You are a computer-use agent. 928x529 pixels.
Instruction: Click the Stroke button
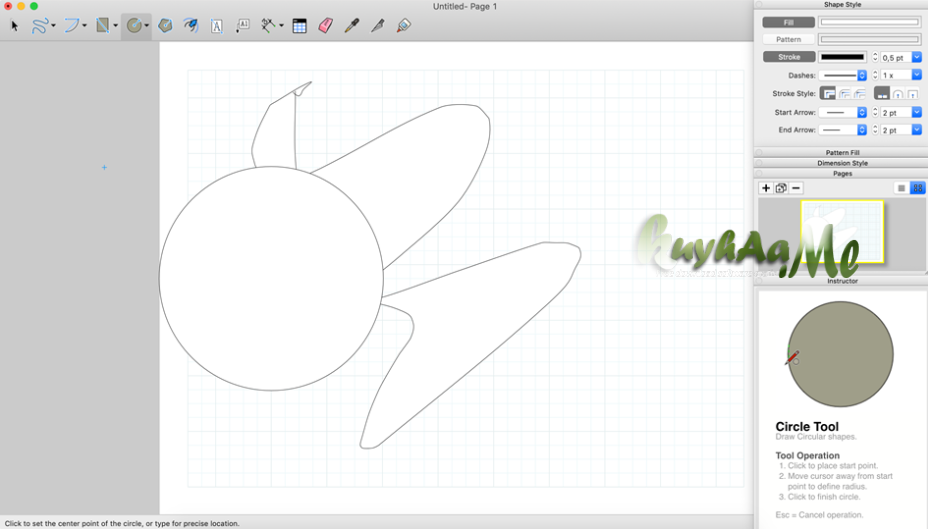pyautogui.click(x=788, y=57)
